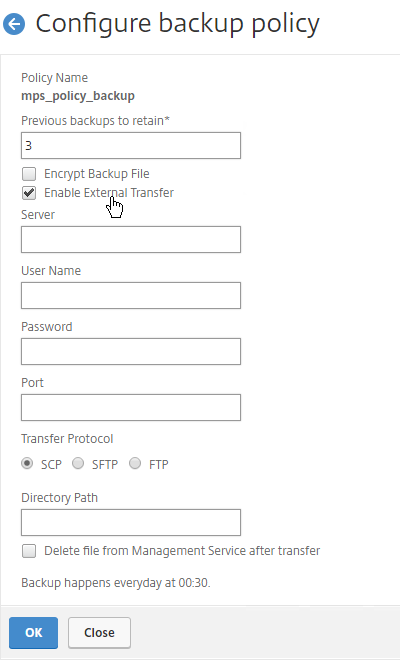Screen dimensions: 400x660
Task: Pick the FTP radio button
Action: click(135, 463)
